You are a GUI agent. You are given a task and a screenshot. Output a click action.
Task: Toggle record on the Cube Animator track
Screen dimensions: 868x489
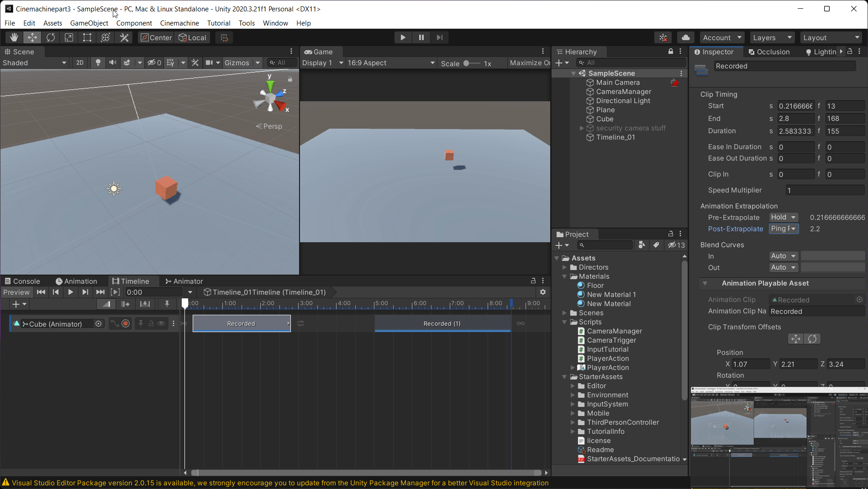point(126,323)
